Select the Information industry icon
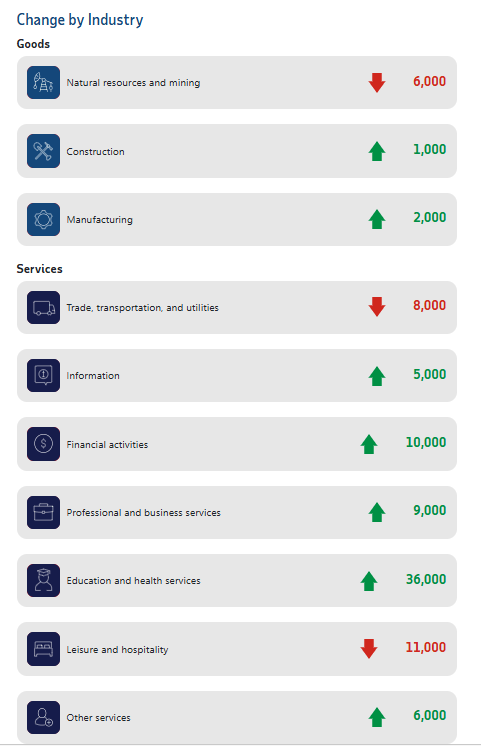 43,375
